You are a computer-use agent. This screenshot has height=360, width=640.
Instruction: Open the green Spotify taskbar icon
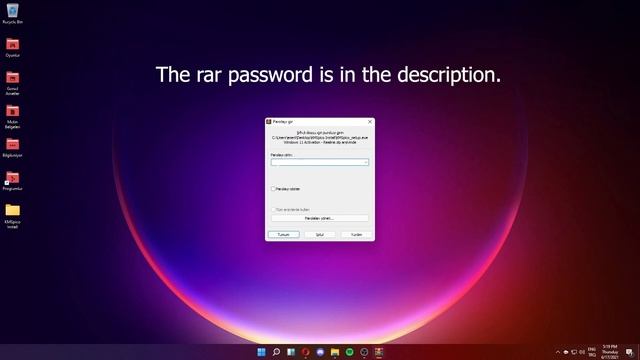click(x=350, y=352)
